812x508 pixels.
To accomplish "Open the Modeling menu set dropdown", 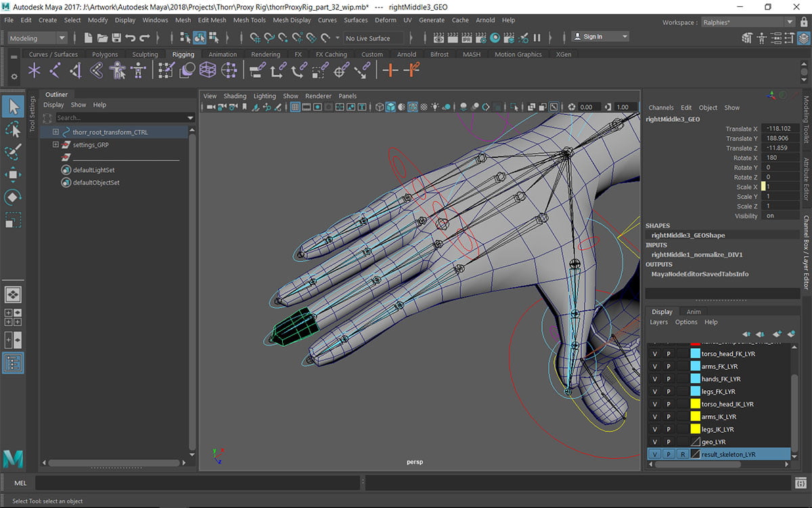I will [x=37, y=39].
